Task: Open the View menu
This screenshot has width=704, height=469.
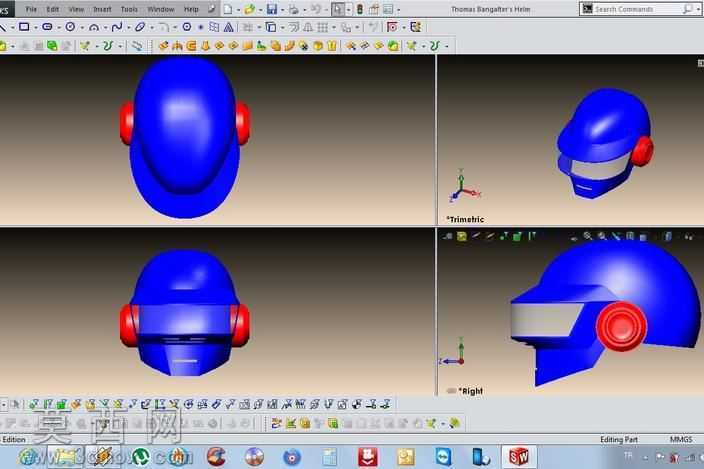Action: click(76, 9)
